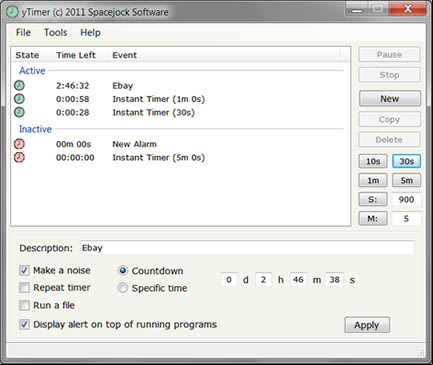Click the Description text field
The image size is (433, 365).
(247, 248)
